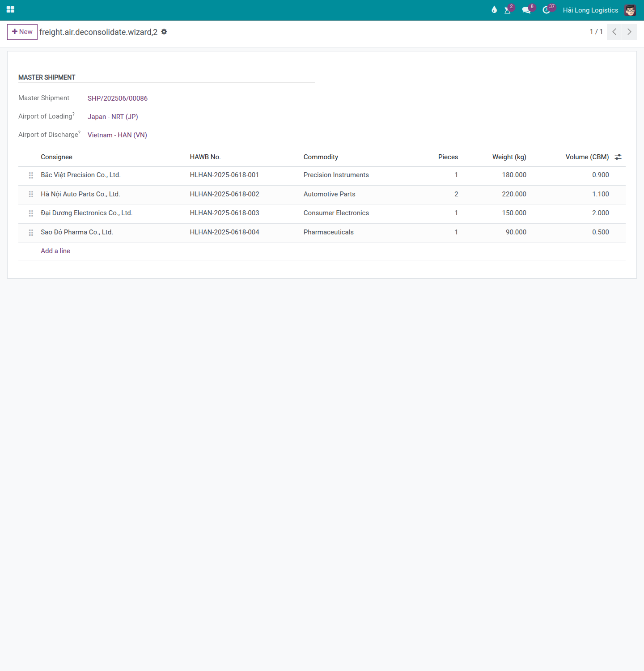Viewport: 644px width, 671px height.
Task: Go to the previous record arrow
Action: (x=614, y=32)
